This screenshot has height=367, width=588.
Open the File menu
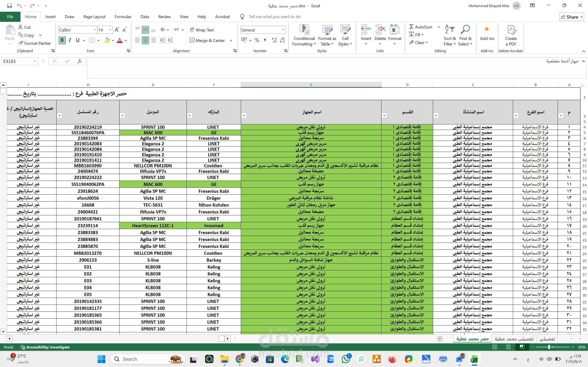click(10, 17)
